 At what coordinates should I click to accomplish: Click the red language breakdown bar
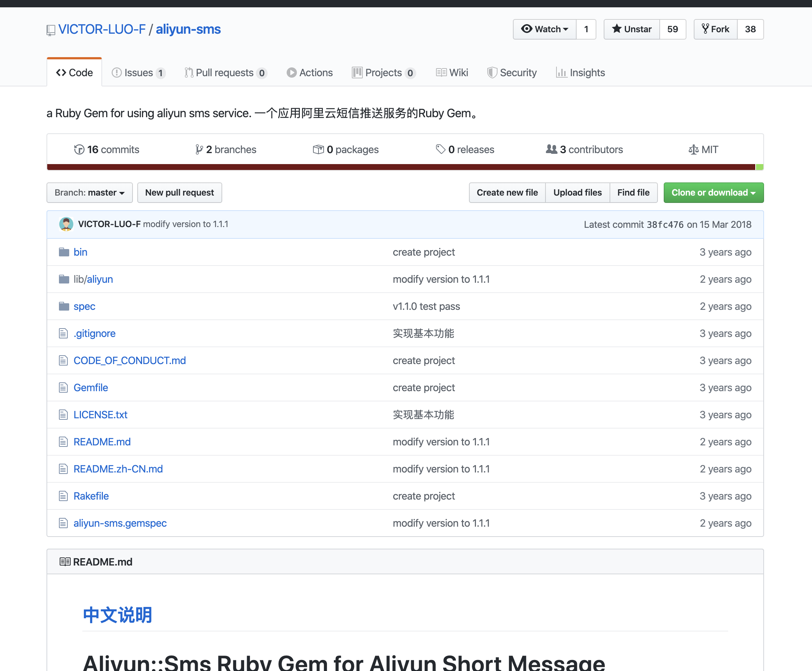pyautogui.click(x=401, y=167)
